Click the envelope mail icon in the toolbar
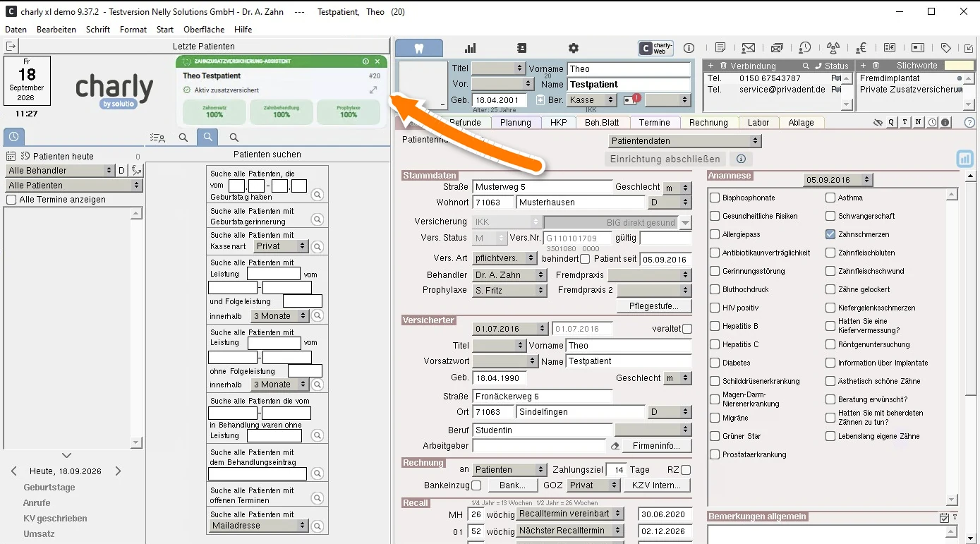980x544 pixels. (749, 48)
